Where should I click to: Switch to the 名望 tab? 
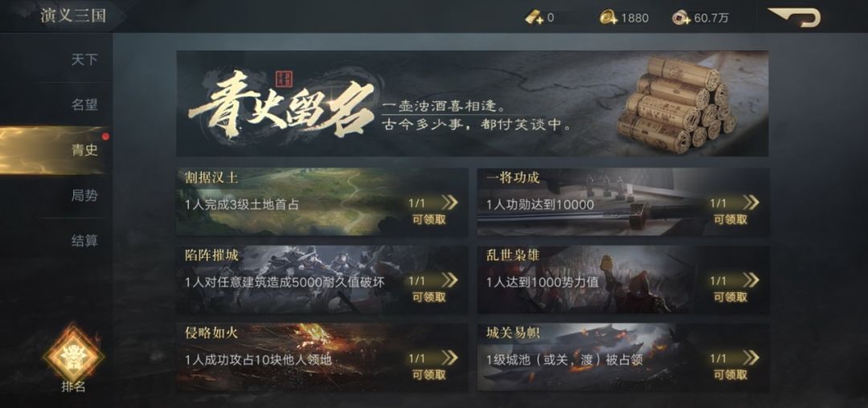click(84, 104)
